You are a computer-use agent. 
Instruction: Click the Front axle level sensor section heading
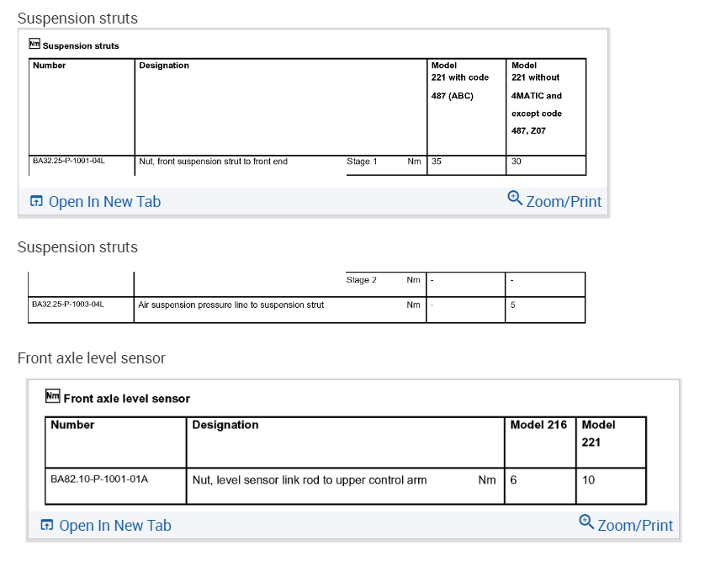[x=92, y=358]
